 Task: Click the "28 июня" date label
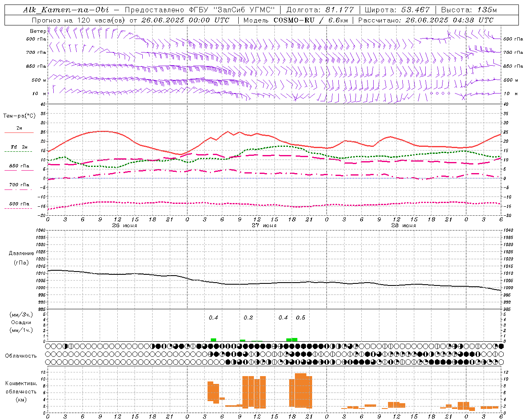(x=404, y=226)
